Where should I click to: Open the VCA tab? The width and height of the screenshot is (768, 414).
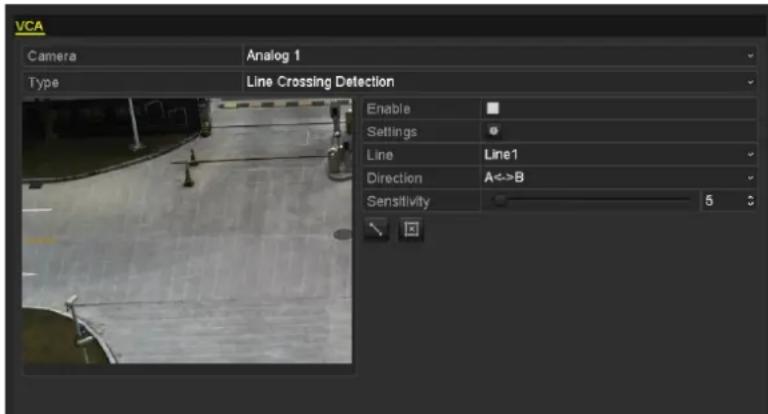[x=29, y=26]
